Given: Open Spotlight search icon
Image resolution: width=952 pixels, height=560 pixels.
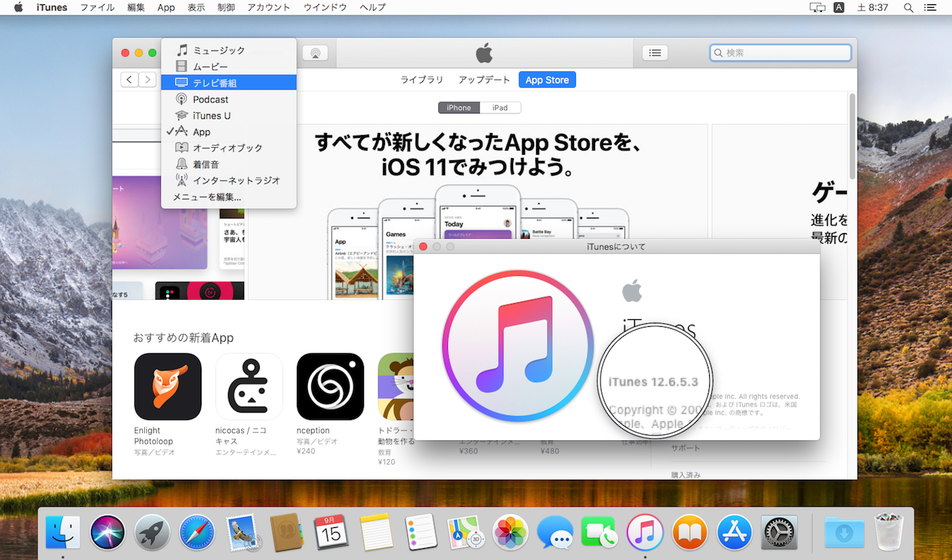Looking at the screenshot, I should (909, 7).
